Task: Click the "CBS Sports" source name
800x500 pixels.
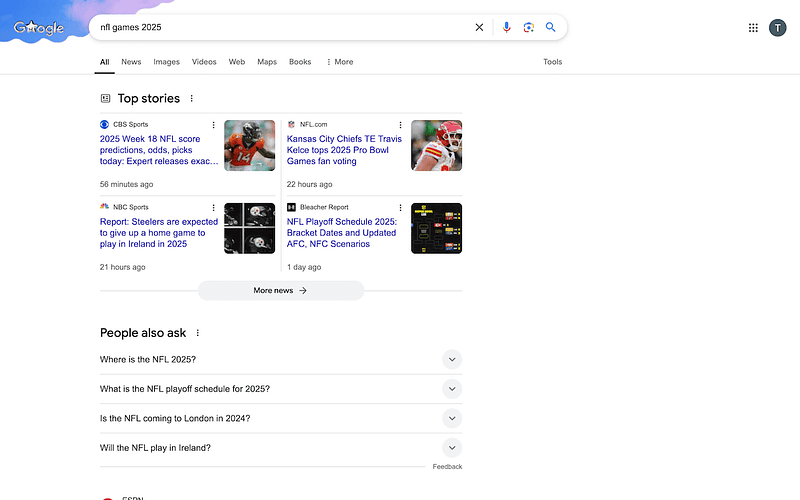Action: pyautogui.click(x=131, y=124)
